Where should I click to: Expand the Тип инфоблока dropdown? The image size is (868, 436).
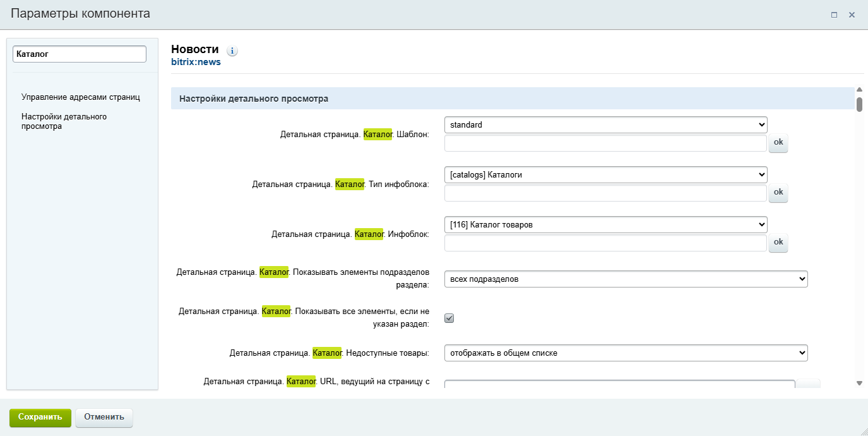click(605, 175)
